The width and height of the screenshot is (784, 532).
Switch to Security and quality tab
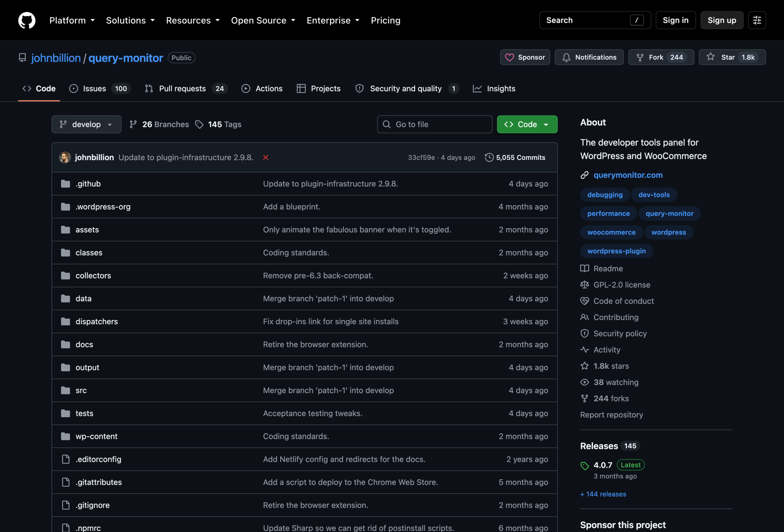407,89
